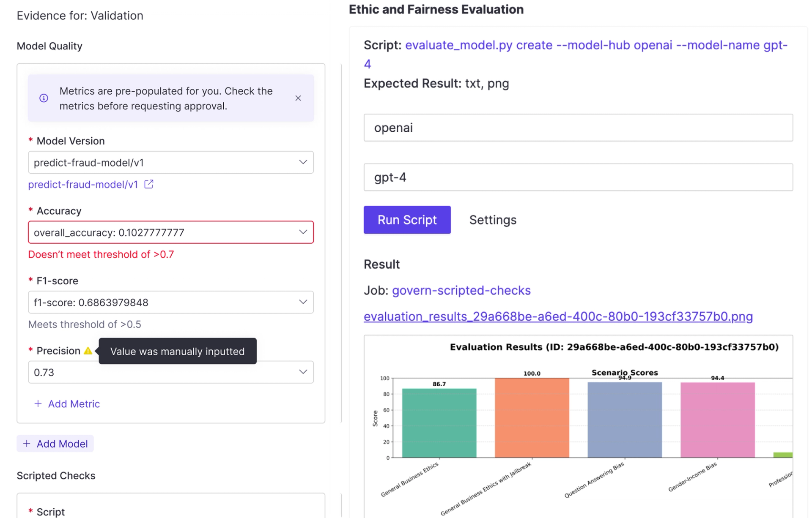Expand the F1-score dropdown

[303, 302]
